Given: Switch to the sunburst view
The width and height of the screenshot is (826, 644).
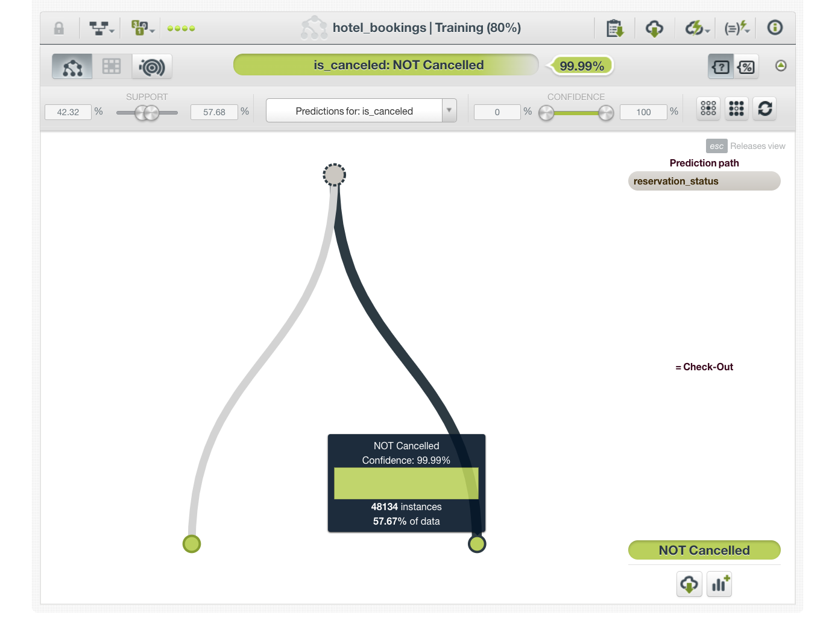Looking at the screenshot, I should click(x=152, y=66).
